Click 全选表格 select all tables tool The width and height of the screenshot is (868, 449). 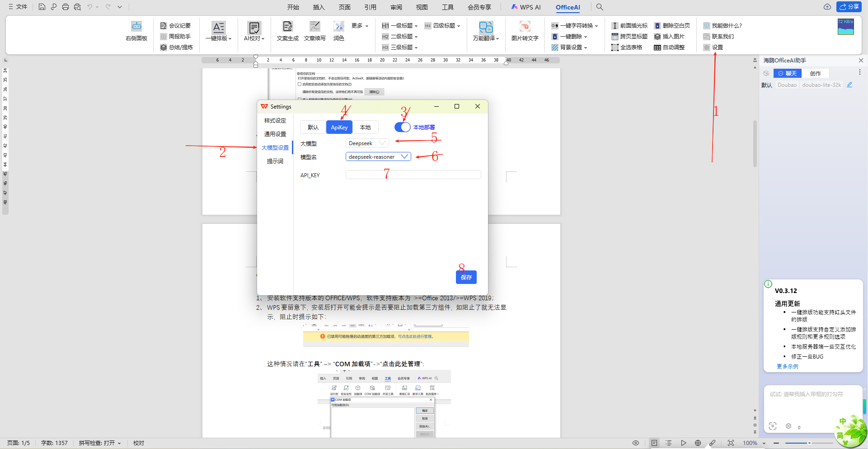click(x=627, y=47)
